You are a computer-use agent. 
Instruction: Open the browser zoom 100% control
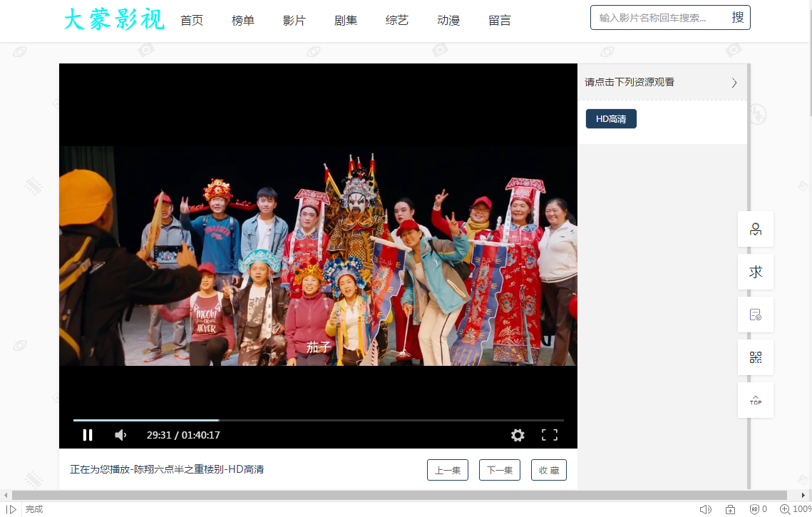pos(796,509)
